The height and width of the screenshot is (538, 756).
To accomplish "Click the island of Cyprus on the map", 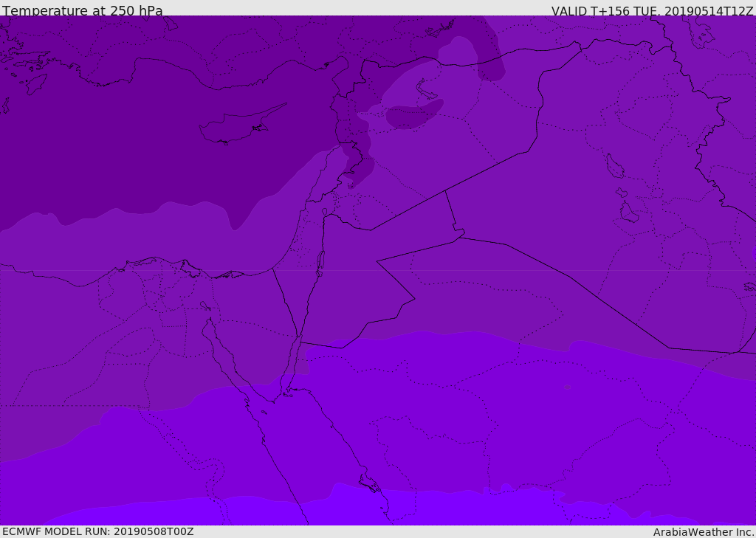I will pos(240,126).
